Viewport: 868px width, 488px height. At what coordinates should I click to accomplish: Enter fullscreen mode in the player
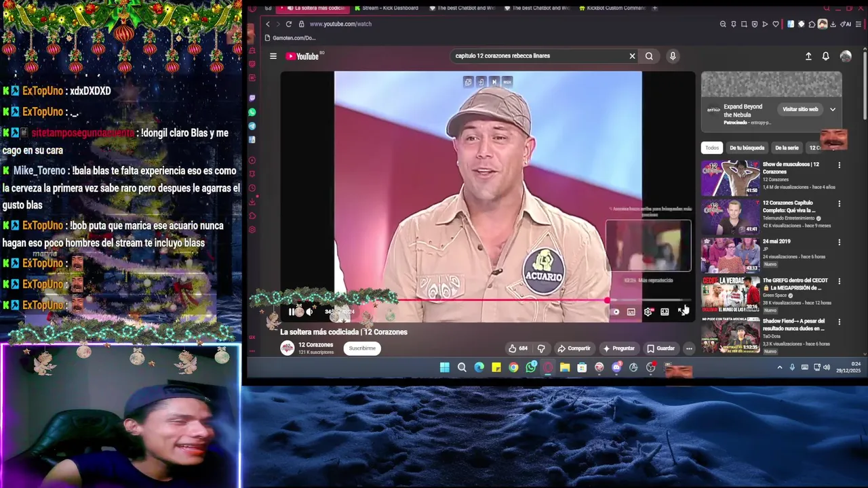pos(682,312)
